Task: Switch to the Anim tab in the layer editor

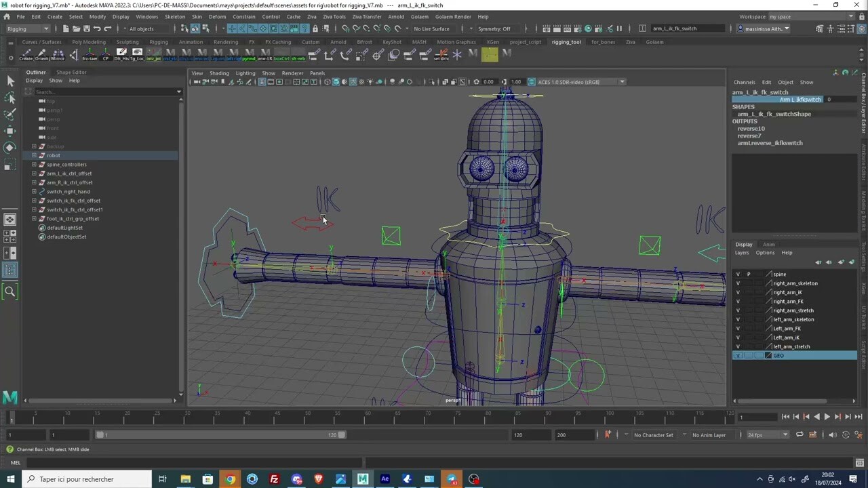Action: (768, 245)
